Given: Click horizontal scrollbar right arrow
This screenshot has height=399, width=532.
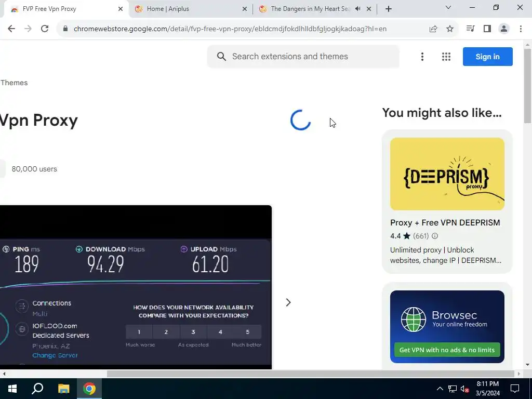Looking at the screenshot, I should click(519, 374).
